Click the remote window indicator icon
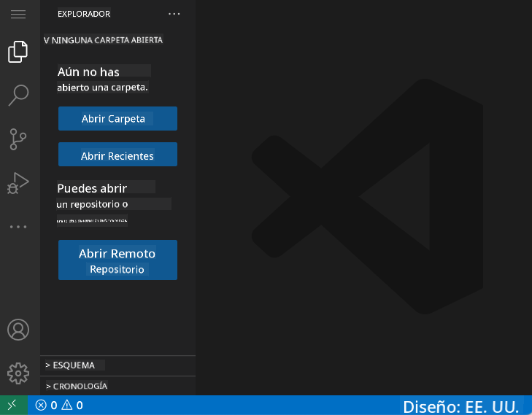Image resolution: width=532 pixels, height=415 pixels. 13,406
